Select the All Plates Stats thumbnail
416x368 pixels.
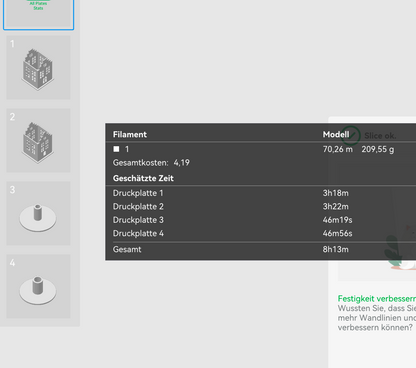coord(38,14)
